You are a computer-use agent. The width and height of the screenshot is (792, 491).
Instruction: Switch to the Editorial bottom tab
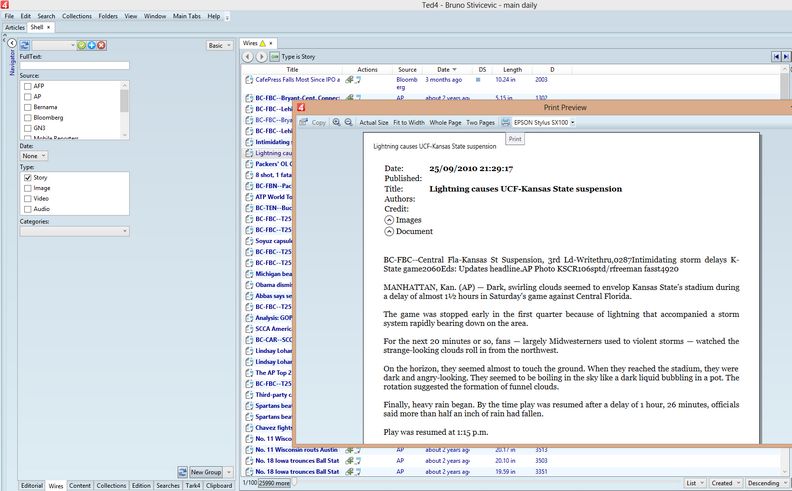point(32,485)
